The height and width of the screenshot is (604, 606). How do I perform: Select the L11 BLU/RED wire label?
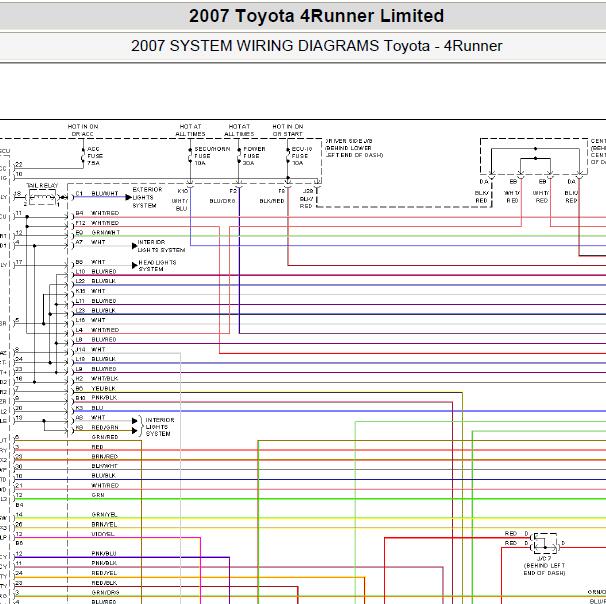click(96, 301)
